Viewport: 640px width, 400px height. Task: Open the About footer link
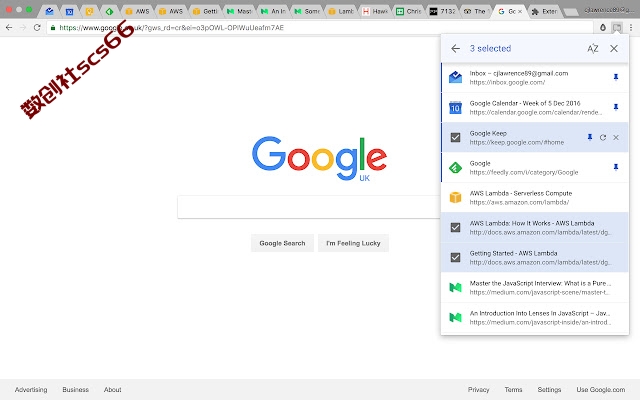112,390
